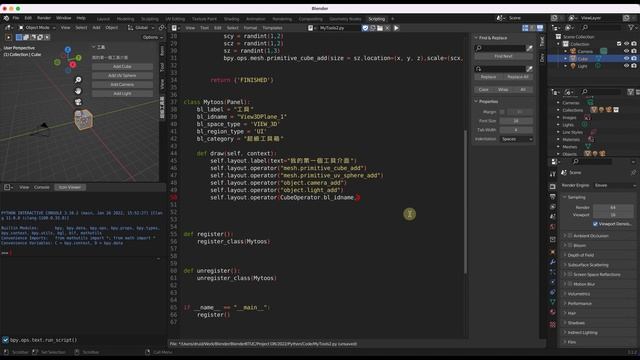
Task: Click the Find Next button
Action: pos(503,56)
